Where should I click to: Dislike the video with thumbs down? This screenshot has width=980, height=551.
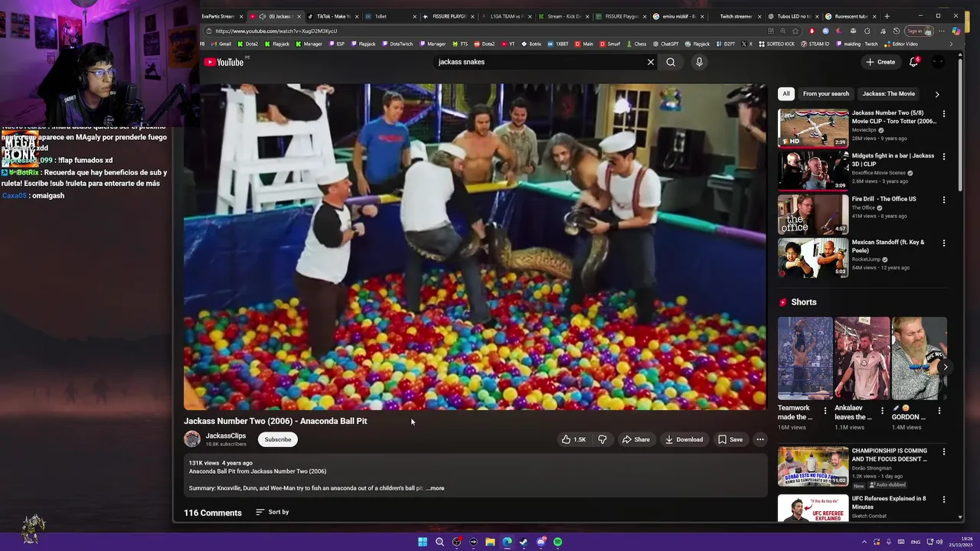point(603,439)
